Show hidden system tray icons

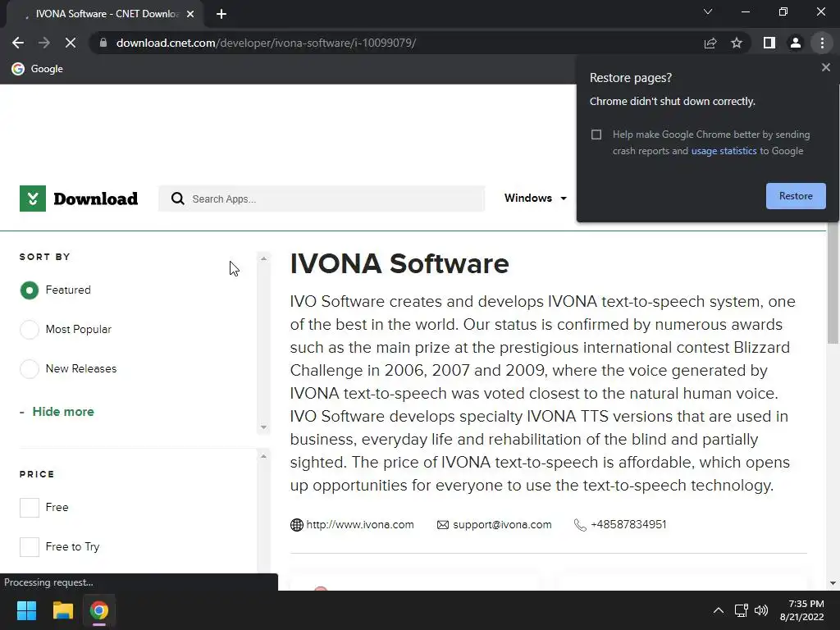[x=719, y=610]
